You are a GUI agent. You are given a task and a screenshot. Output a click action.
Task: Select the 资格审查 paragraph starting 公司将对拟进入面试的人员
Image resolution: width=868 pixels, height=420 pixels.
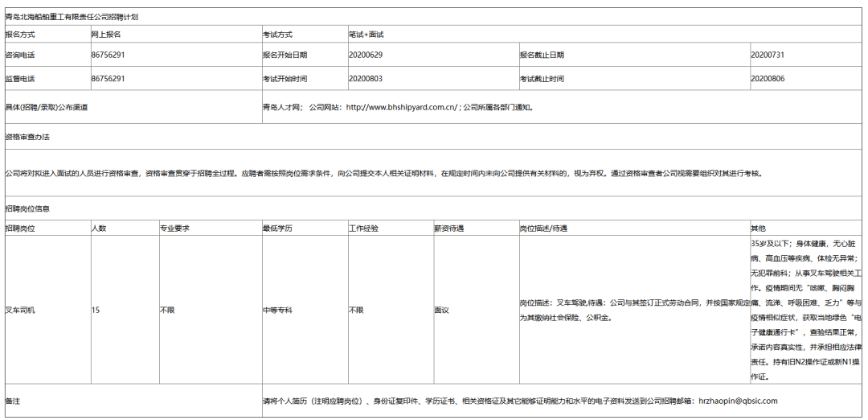[385, 173]
